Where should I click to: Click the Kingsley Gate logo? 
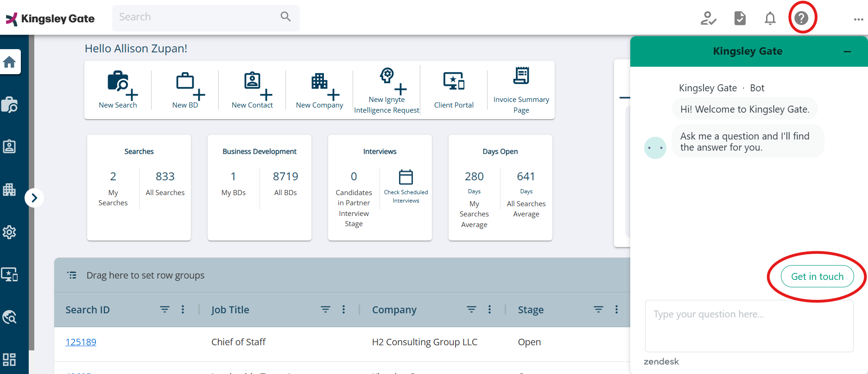(x=50, y=19)
